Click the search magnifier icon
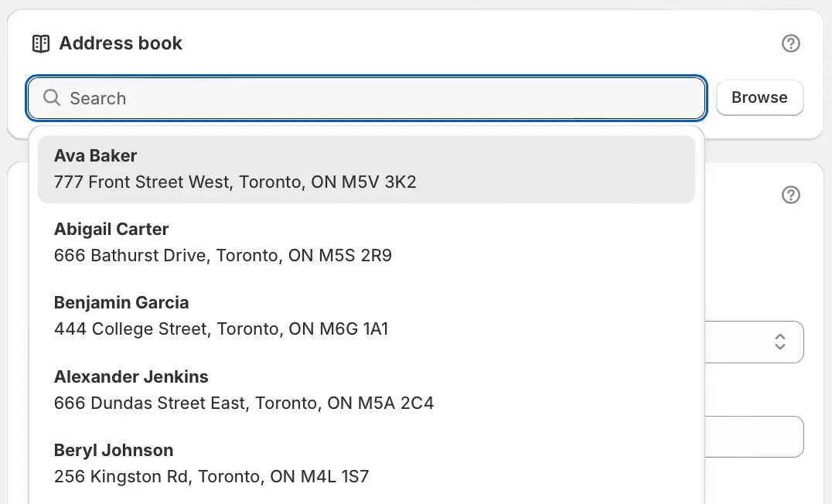Viewport: 832px width, 504px height. coord(52,97)
